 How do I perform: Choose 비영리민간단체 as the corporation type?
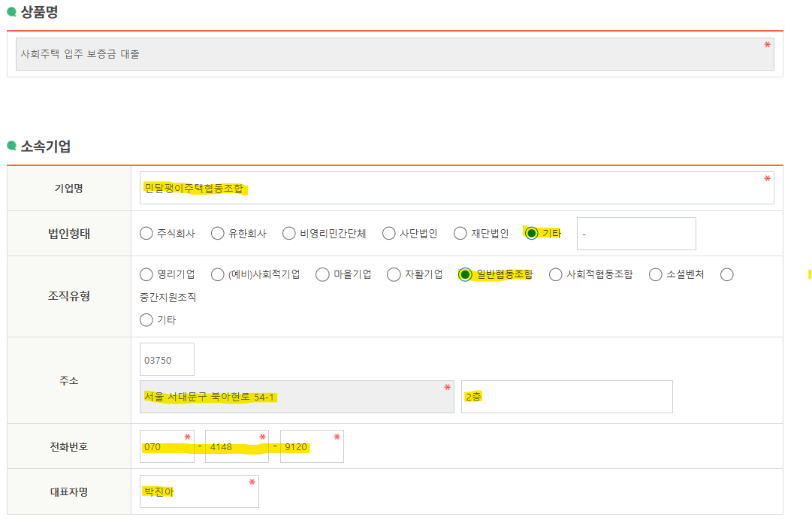tap(289, 234)
